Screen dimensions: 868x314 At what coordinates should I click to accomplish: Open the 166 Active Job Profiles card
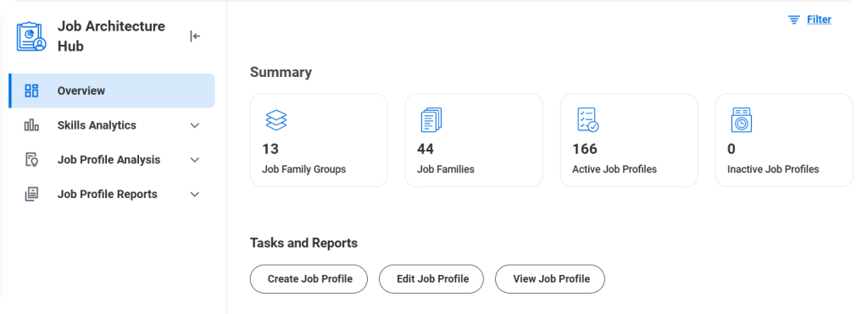[x=629, y=140]
